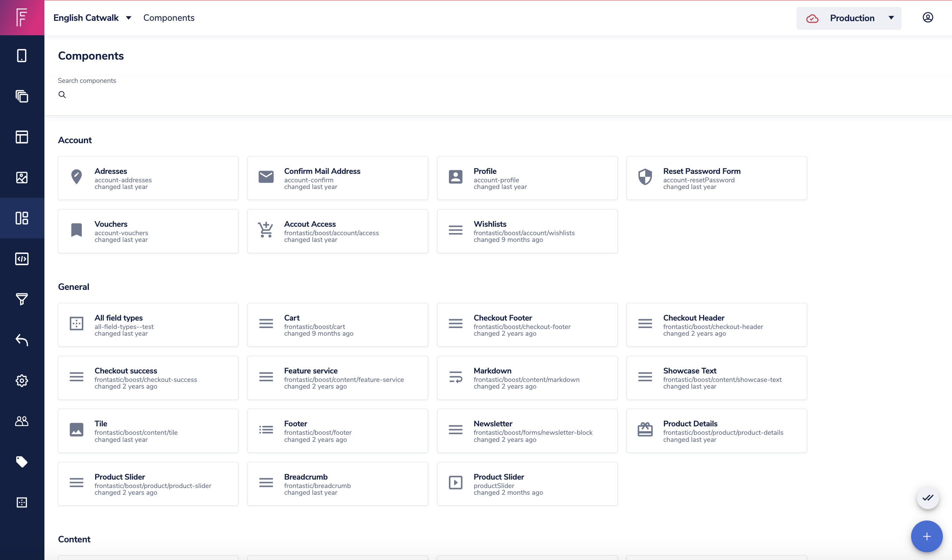Expand the English Catwalk project dropdown

92,18
